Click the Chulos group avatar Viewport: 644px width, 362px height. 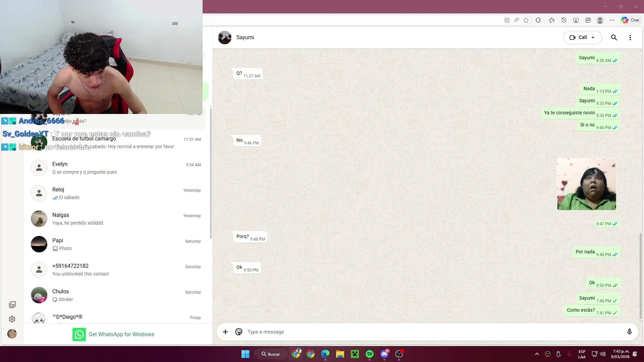coord(39,295)
